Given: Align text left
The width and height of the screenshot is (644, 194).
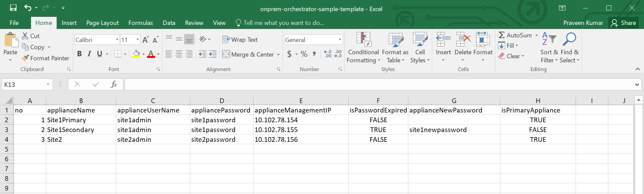Looking at the screenshot, I should click(x=169, y=54).
